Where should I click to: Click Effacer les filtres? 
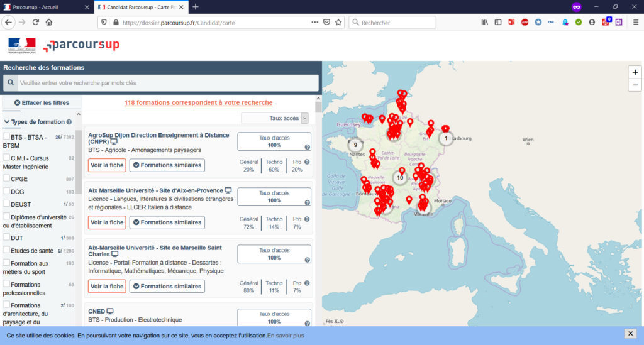42,103
